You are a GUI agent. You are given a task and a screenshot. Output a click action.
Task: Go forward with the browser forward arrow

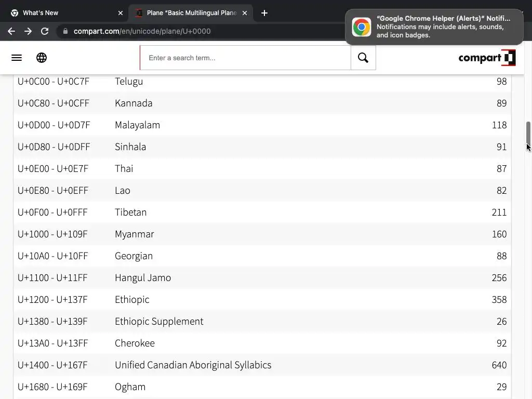28,31
